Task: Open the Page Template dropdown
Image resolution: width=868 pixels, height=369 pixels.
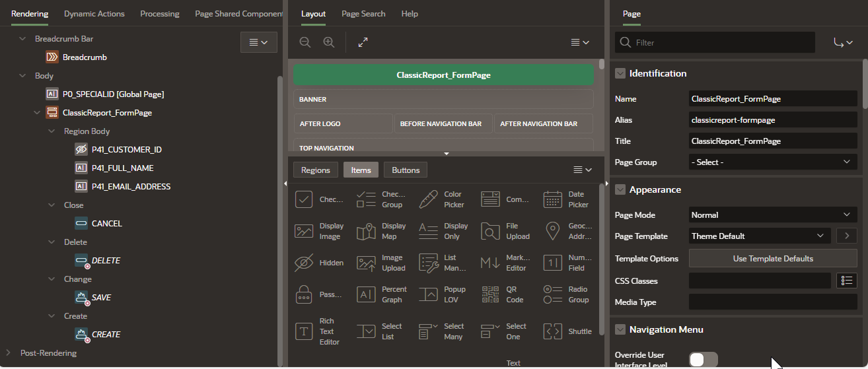Action: [760, 236]
